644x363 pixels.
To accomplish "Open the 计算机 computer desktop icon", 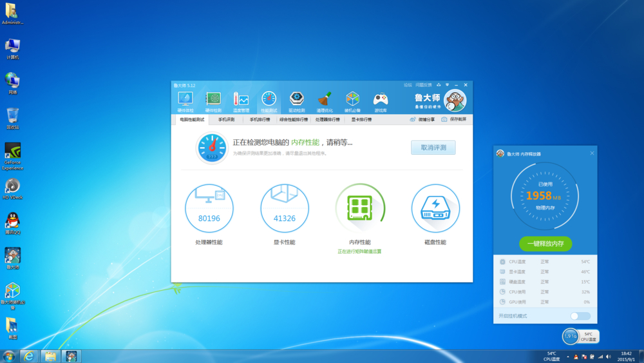I will (x=13, y=49).
